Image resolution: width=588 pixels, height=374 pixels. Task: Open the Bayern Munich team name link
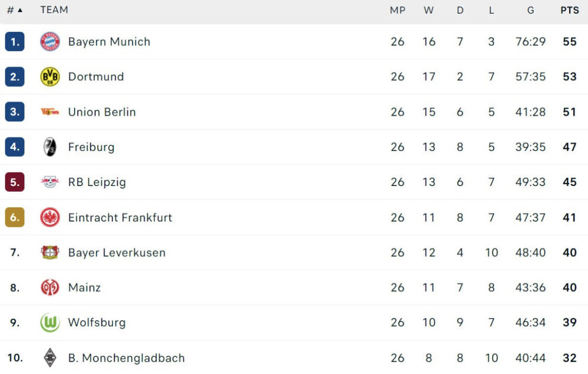pos(109,42)
